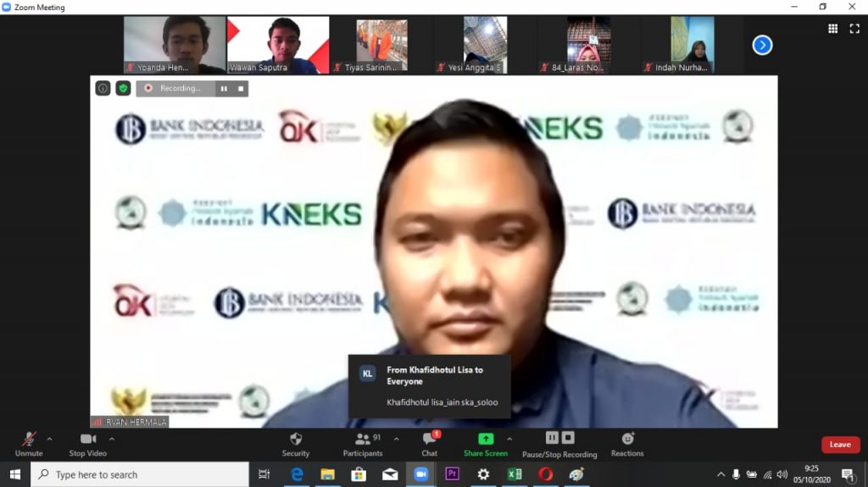This screenshot has width=868, height=487.
Task: Click the red Leave button
Action: [840, 445]
